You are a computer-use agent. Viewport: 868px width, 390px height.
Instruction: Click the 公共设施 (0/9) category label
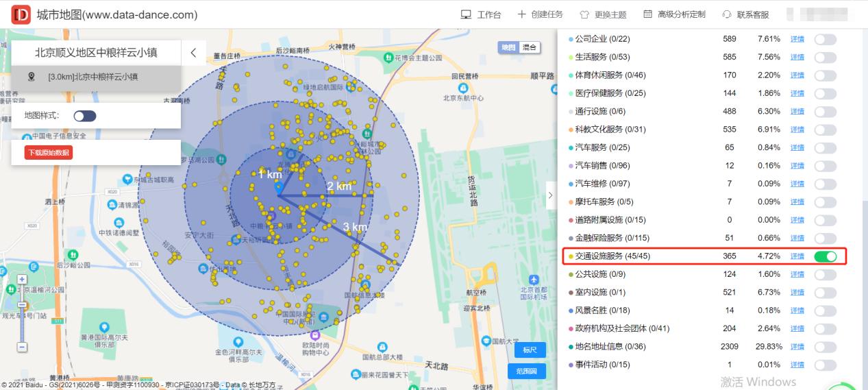coord(600,274)
